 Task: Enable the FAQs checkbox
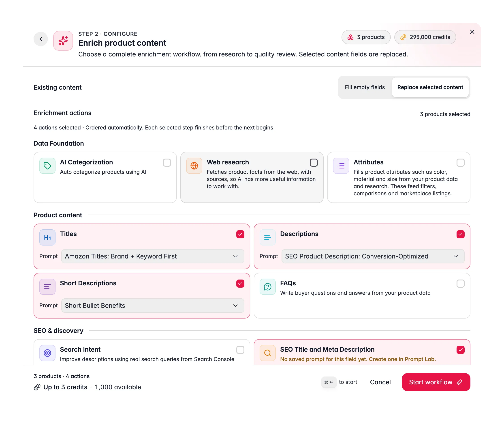pyautogui.click(x=460, y=283)
